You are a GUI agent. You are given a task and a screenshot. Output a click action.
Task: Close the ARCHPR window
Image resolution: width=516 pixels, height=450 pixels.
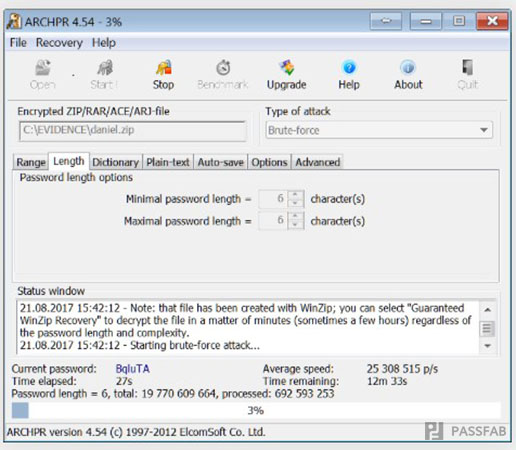tap(492, 21)
